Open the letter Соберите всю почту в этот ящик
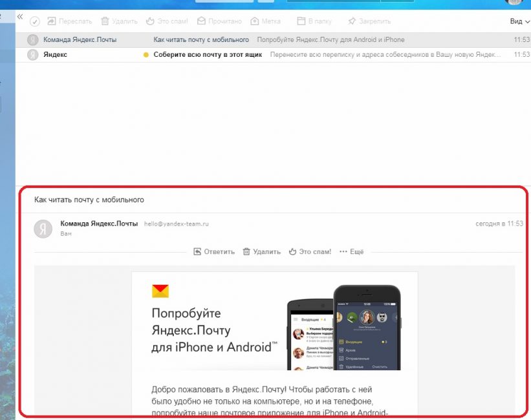 tap(208, 54)
